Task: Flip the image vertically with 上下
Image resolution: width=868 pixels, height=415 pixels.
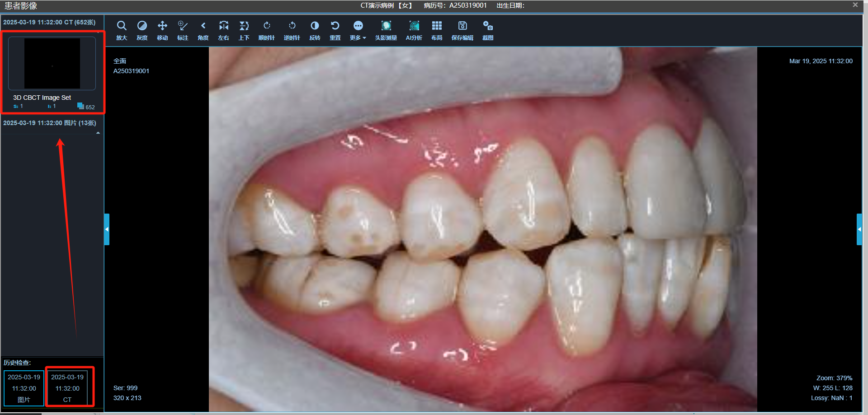Action: click(244, 30)
